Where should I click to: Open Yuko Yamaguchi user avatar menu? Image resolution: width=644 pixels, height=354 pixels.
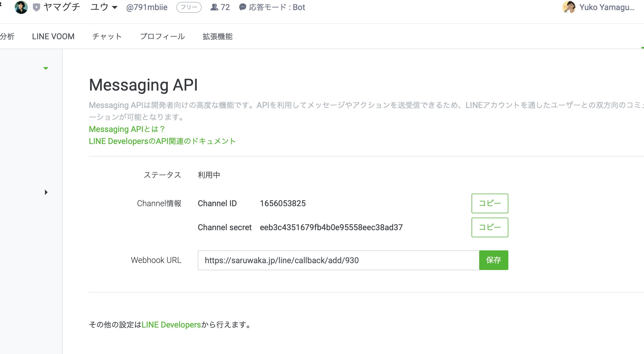point(569,7)
